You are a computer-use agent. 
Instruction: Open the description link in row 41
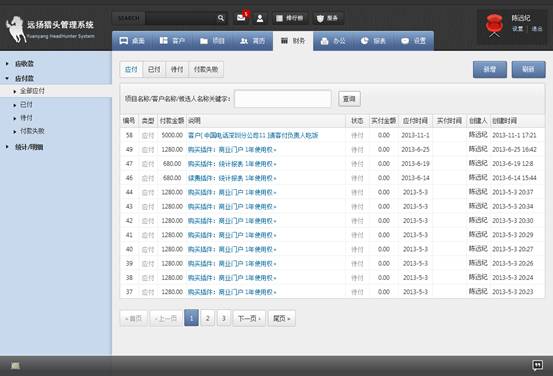coord(232,235)
